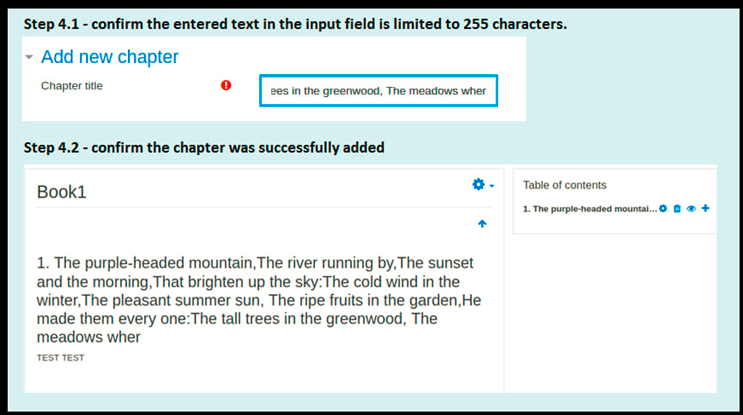Click the Add new chapter heading
The height and width of the screenshot is (415, 743).
click(109, 57)
